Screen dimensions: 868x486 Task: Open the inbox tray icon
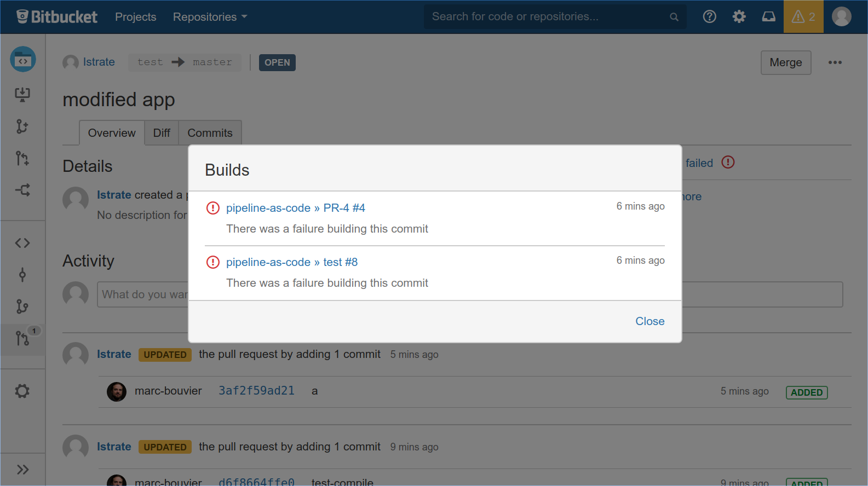pyautogui.click(x=769, y=17)
